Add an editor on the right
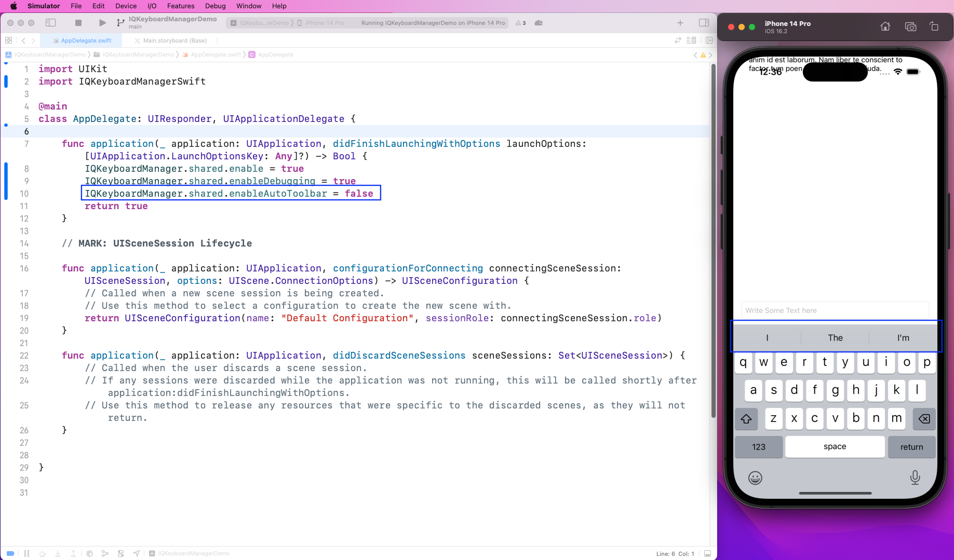Image resolution: width=954 pixels, height=560 pixels. point(709,40)
